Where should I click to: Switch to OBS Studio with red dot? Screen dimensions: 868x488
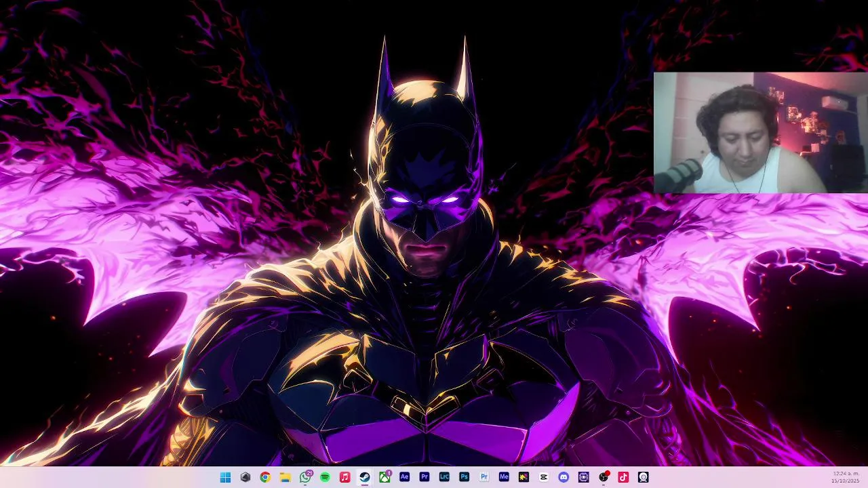(604, 477)
